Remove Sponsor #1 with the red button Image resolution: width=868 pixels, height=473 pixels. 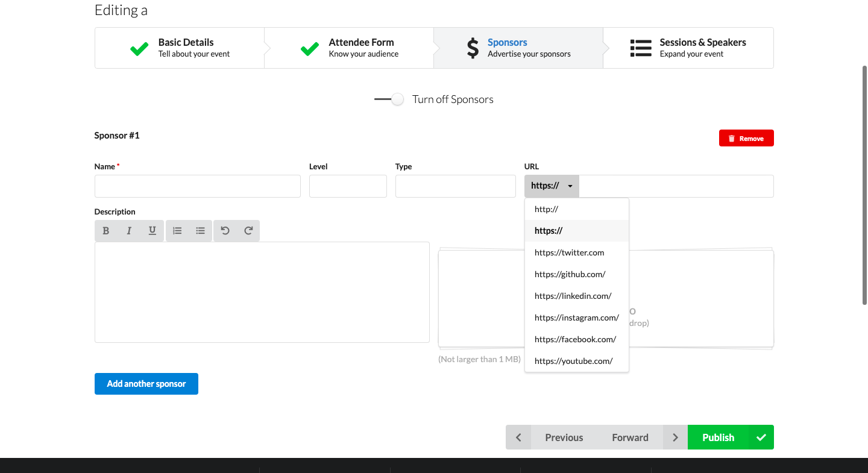click(x=746, y=138)
